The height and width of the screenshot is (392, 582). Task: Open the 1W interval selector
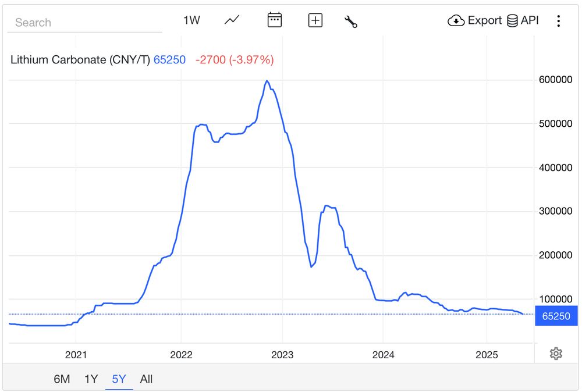click(x=191, y=20)
